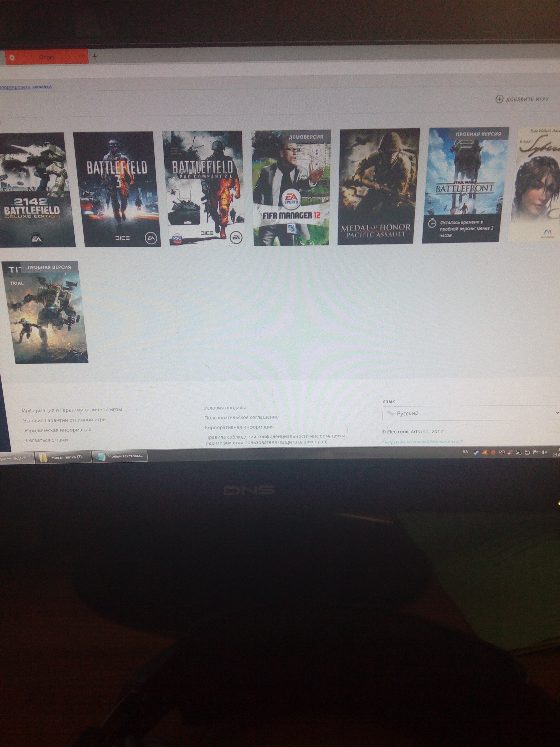Open the Battlefield 3 game tile
The height and width of the screenshot is (747, 560).
pos(117,189)
